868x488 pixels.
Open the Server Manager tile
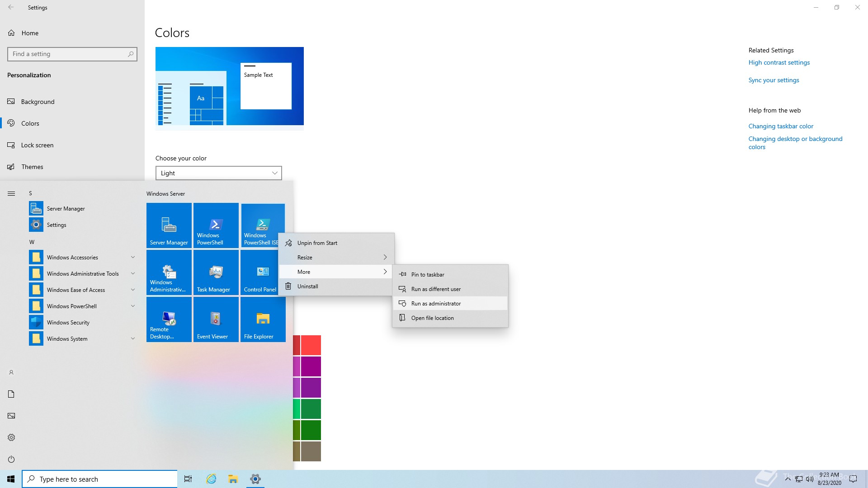(169, 225)
